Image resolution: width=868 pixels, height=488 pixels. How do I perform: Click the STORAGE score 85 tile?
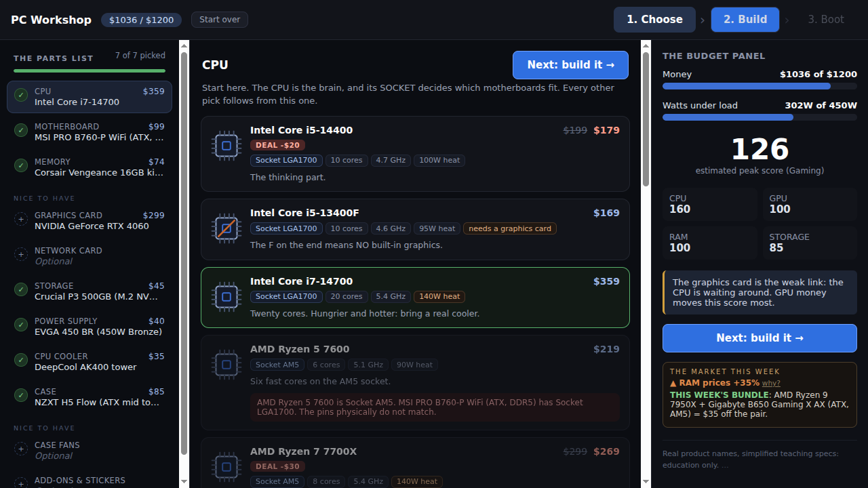(x=809, y=243)
